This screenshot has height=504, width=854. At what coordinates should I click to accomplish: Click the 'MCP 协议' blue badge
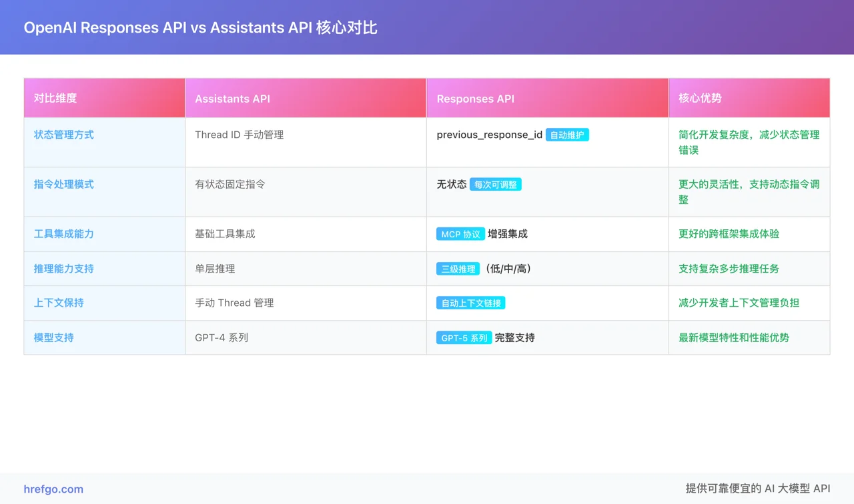pos(460,234)
